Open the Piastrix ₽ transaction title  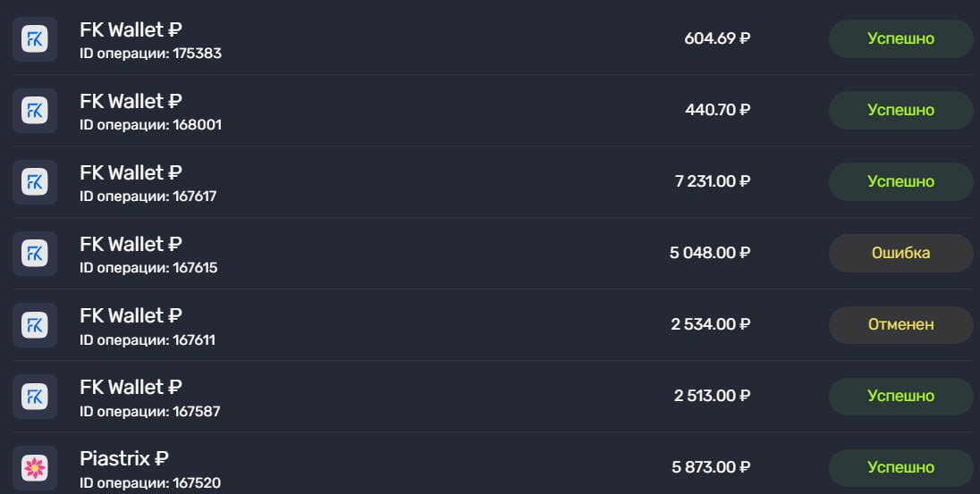(124, 459)
